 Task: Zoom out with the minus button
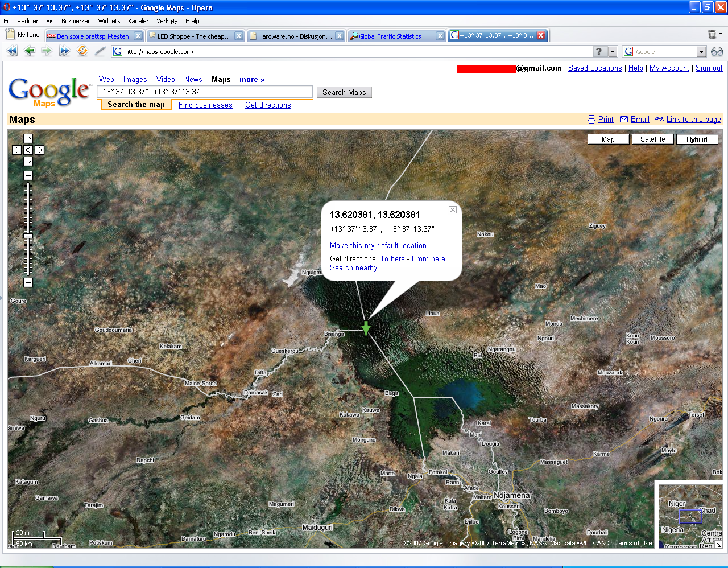[28, 282]
